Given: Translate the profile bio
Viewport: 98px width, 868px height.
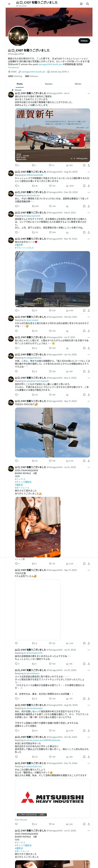Looking at the screenshot, I should click(x=14, y=67).
